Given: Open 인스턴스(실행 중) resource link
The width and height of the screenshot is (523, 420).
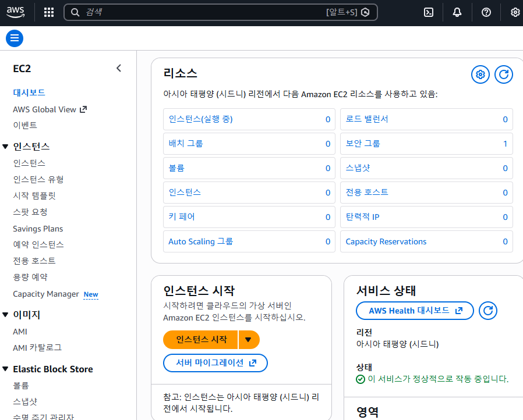Looking at the screenshot, I should [200, 119].
